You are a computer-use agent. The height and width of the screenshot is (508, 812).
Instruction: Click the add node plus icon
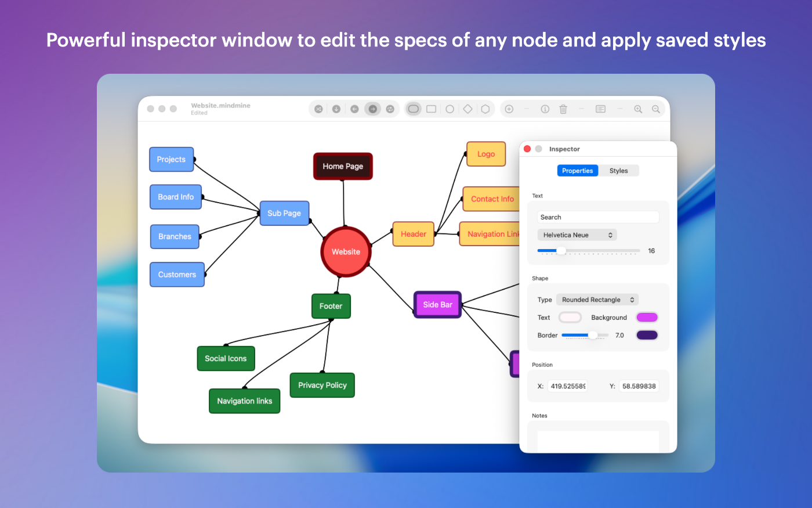point(509,109)
